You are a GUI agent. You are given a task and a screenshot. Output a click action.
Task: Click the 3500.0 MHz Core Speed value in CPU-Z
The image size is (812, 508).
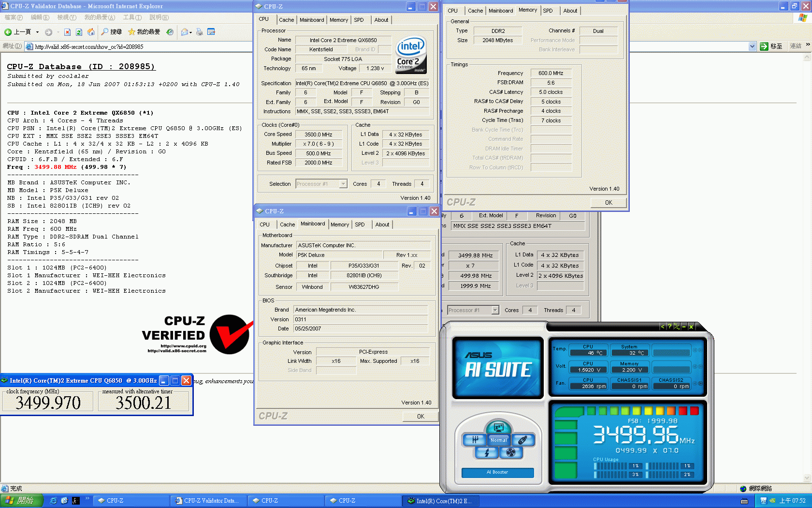tap(319, 134)
